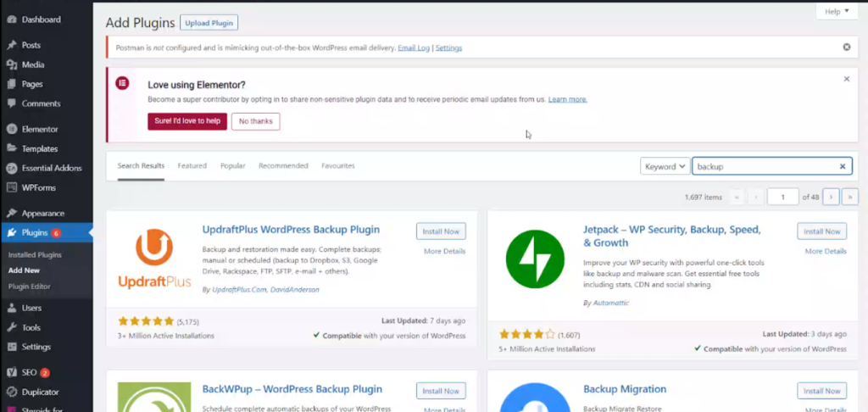Open More Details for Jetpack
The width and height of the screenshot is (868, 412).
pyautogui.click(x=826, y=251)
